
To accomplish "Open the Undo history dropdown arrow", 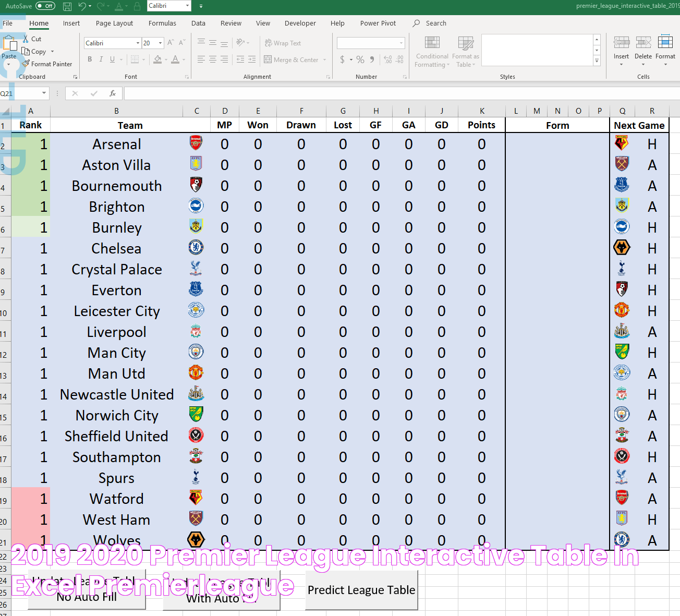I will (90, 6).
